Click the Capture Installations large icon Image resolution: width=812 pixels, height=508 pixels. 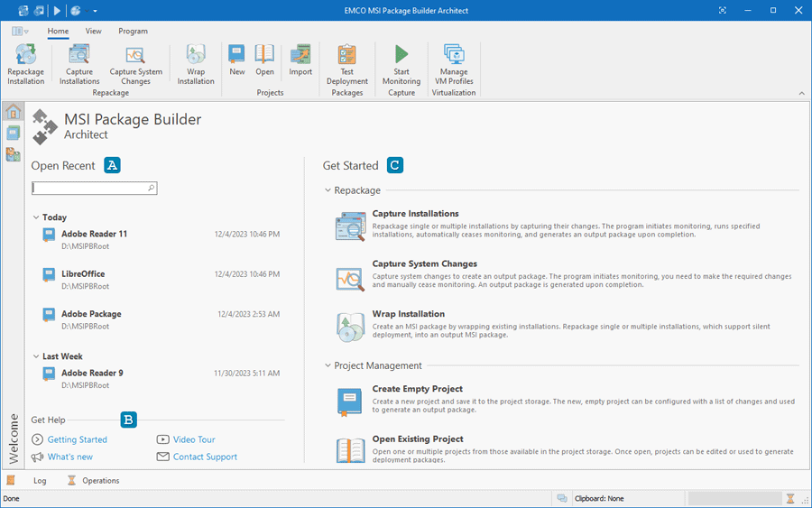click(351, 226)
